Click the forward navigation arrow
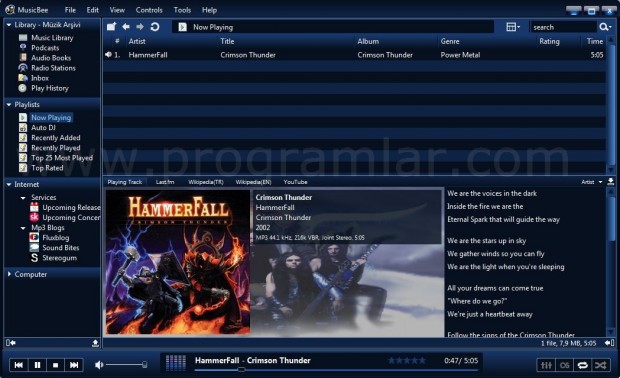The image size is (620, 378). [x=140, y=27]
